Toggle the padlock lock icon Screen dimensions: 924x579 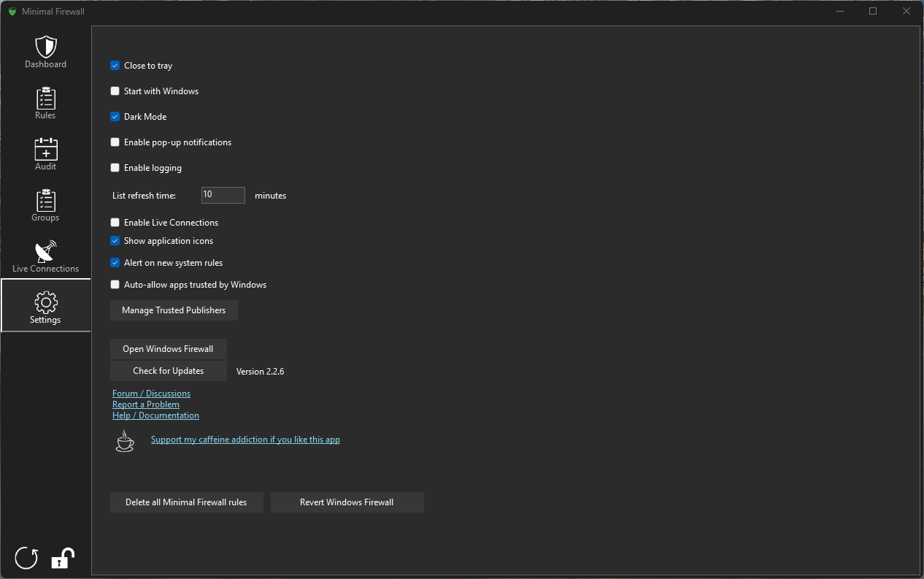click(x=62, y=558)
